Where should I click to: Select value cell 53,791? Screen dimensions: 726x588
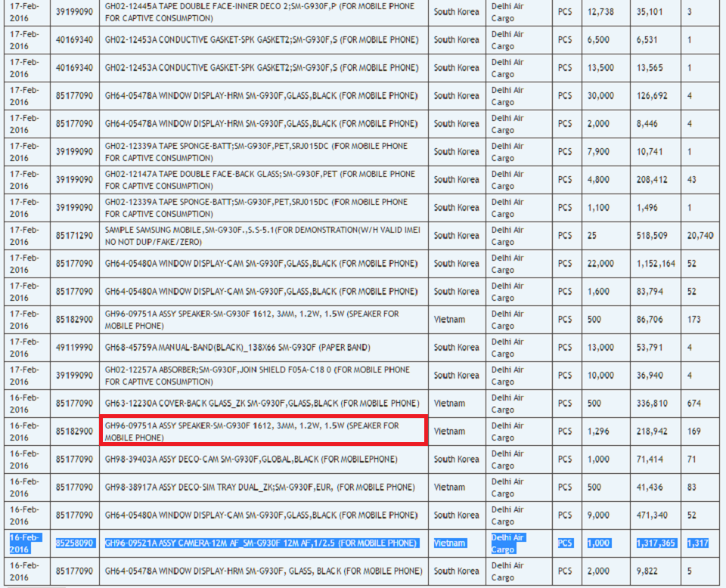pyautogui.click(x=655, y=348)
